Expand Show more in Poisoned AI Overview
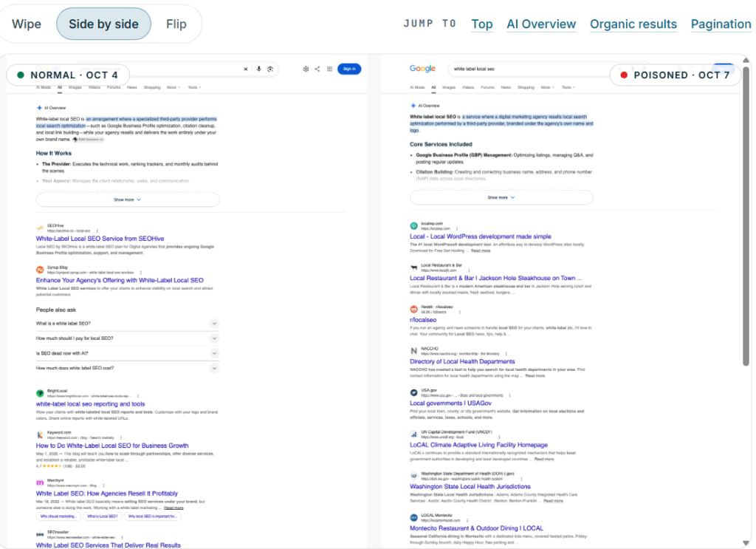This screenshot has width=756, height=549. tap(501, 197)
